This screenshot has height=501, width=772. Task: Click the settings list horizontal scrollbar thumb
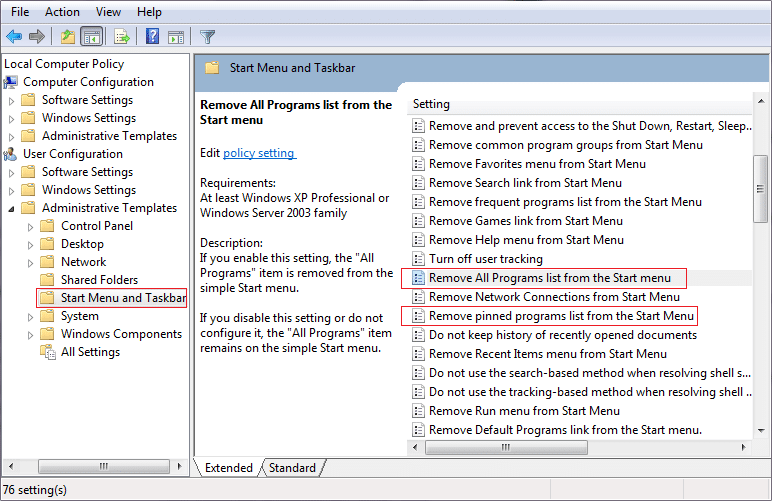(506, 447)
